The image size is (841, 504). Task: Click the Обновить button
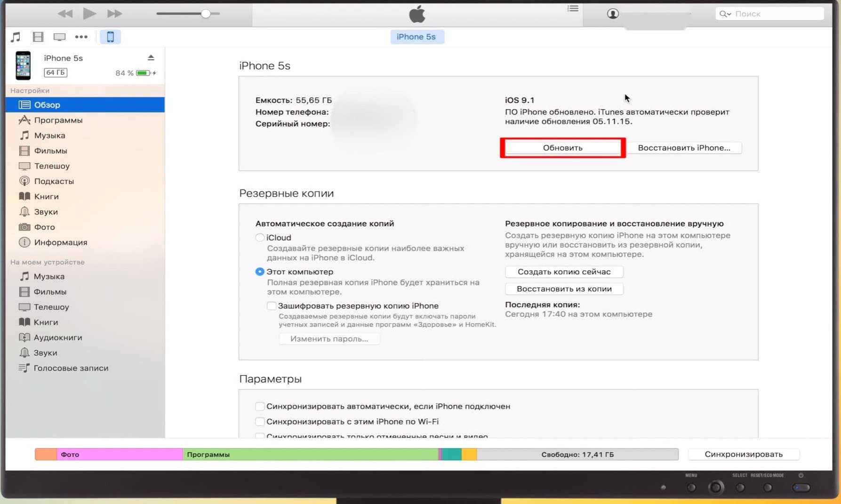[563, 148]
